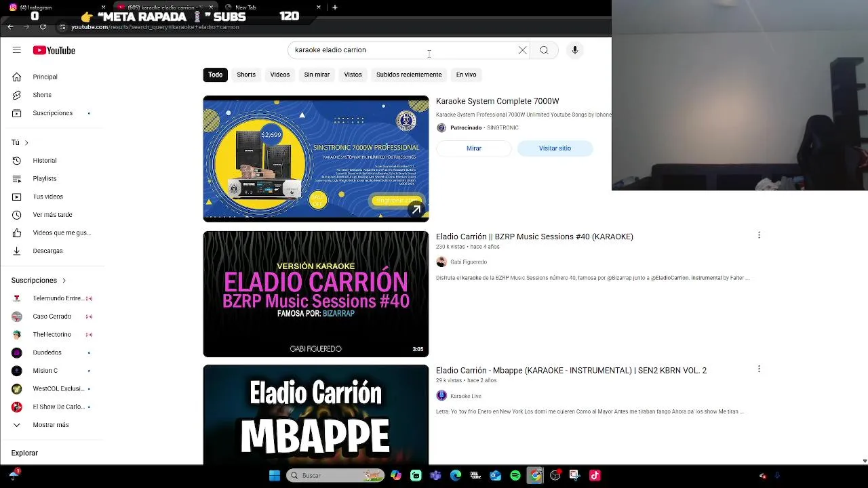Click the magnifier search button
The image size is (868, 488).
coord(544,50)
